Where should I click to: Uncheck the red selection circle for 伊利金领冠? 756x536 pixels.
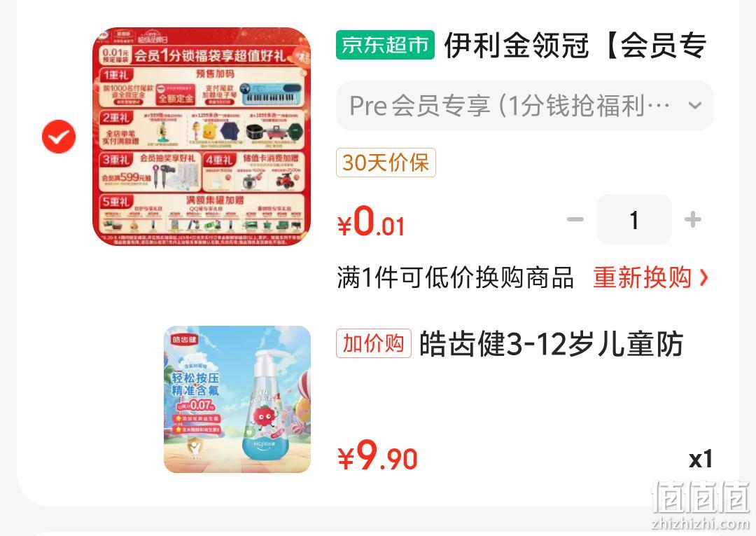pos(59,137)
